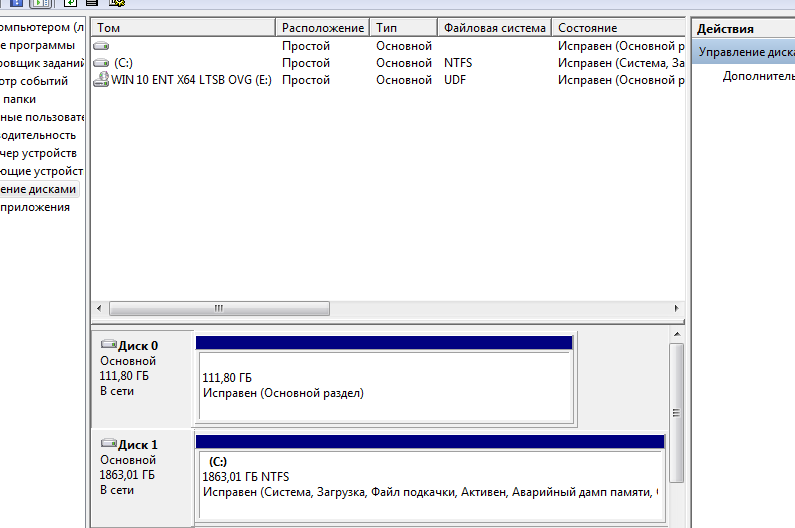
Task: Select the (C:) 1863,01 ГБ NTFS partition block
Action: pos(430,478)
